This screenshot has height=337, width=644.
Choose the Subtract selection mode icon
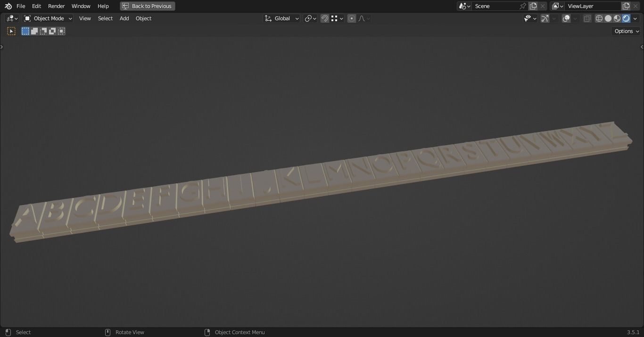(43, 31)
